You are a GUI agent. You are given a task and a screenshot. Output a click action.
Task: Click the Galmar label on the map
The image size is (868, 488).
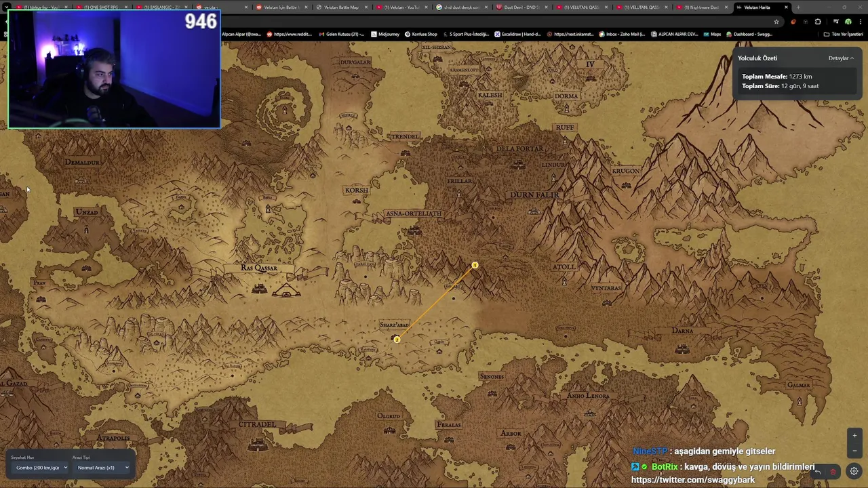(799, 386)
